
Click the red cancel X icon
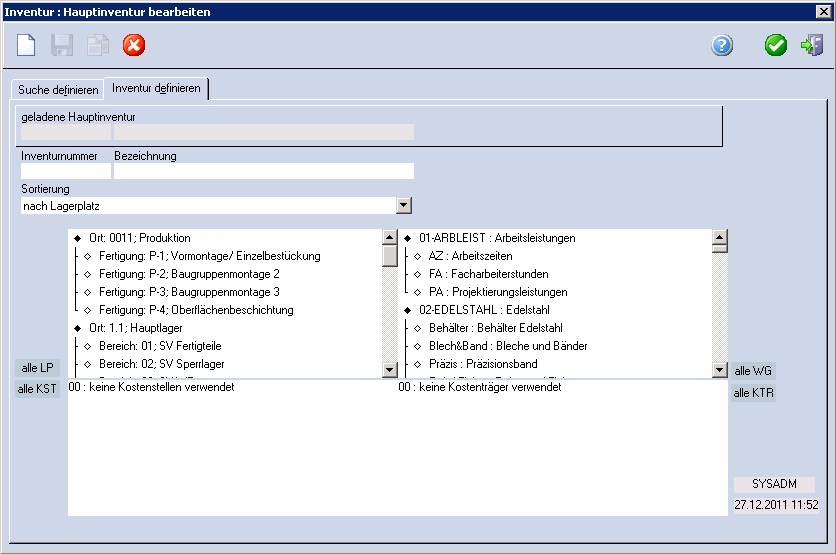[x=133, y=45]
